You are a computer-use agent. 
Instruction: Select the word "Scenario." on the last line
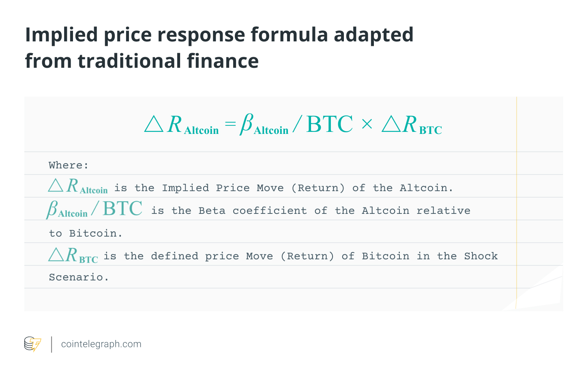(79, 277)
